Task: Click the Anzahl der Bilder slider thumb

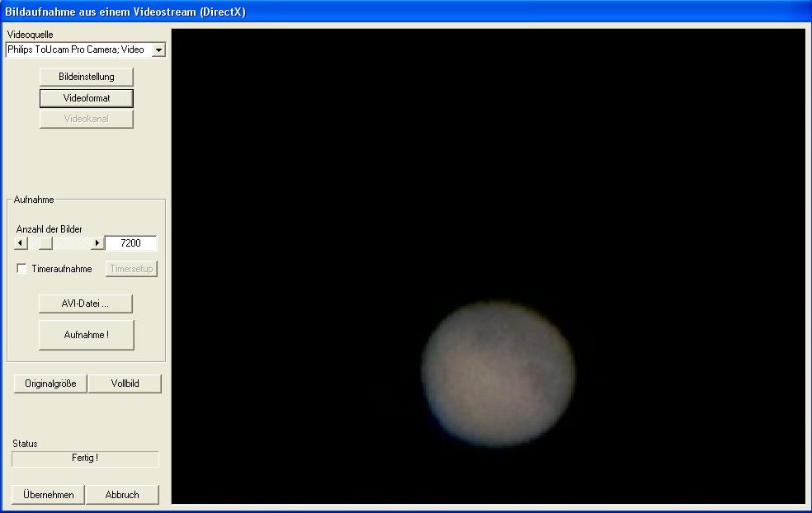Action: pyautogui.click(x=45, y=243)
